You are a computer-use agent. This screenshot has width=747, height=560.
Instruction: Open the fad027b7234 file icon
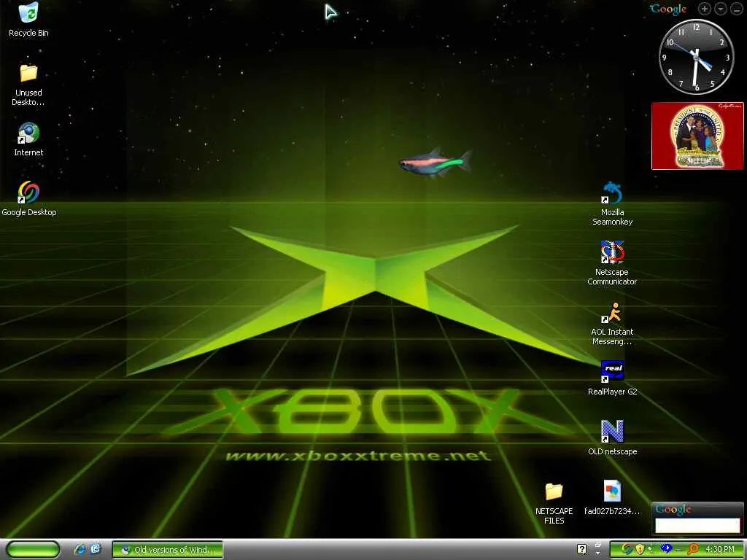coord(612,498)
